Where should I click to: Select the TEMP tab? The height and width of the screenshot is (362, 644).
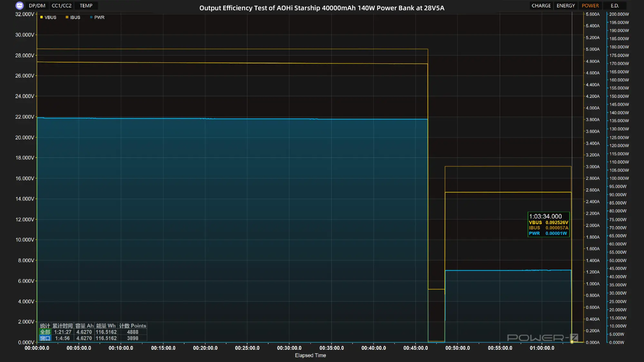tap(86, 6)
